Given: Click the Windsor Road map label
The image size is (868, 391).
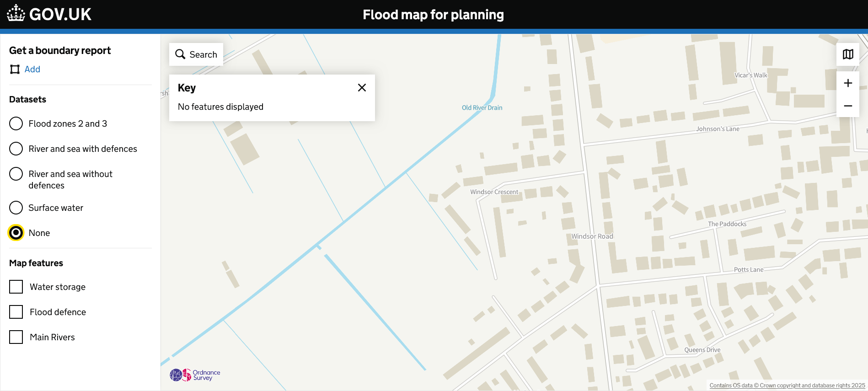Looking at the screenshot, I should tap(592, 236).
